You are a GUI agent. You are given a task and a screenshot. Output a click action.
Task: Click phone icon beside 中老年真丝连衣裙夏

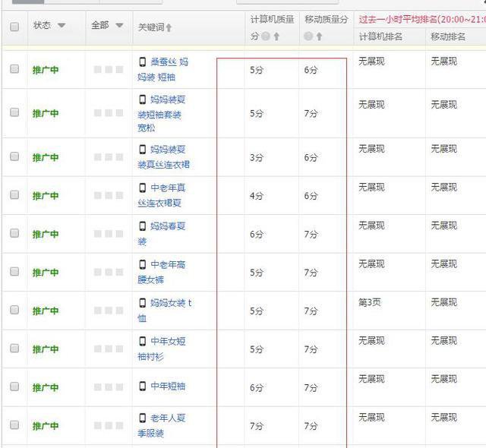(142, 188)
